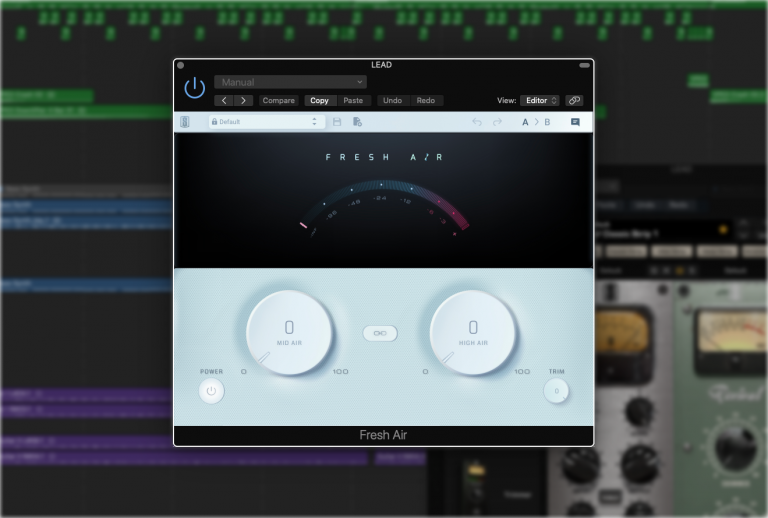This screenshot has width=768, height=518.
Task: Open the View Editor dropdown
Action: (540, 100)
